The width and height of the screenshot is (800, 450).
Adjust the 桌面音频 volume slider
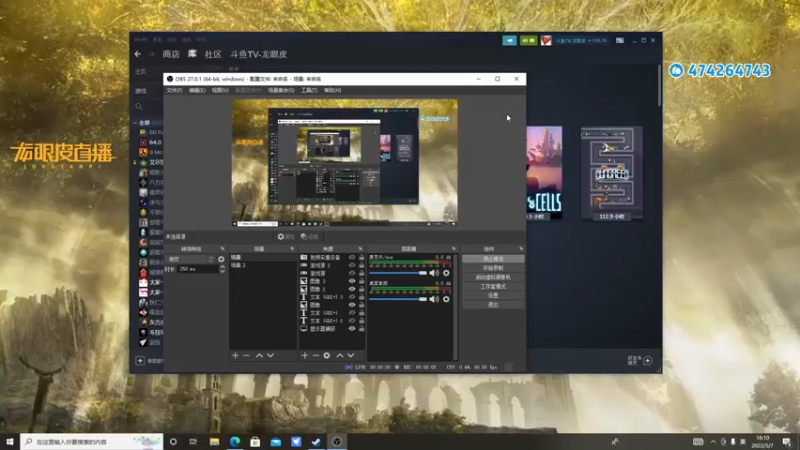(398, 299)
